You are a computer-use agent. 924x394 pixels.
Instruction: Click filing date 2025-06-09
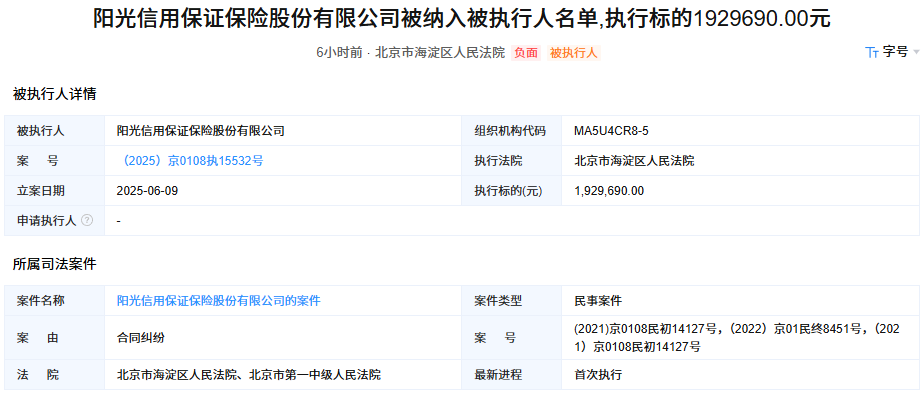pyautogui.click(x=147, y=191)
